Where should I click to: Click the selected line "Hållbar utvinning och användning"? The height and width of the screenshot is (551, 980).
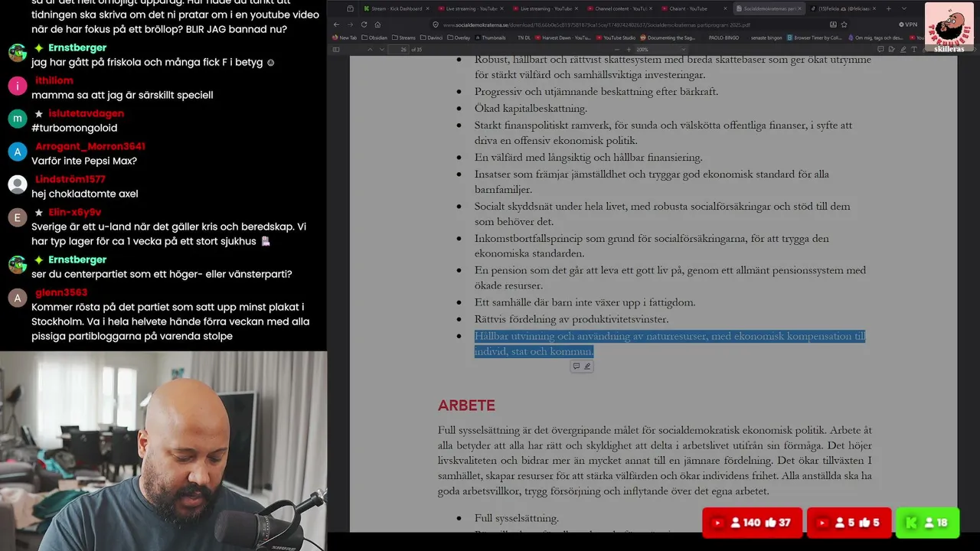point(670,336)
